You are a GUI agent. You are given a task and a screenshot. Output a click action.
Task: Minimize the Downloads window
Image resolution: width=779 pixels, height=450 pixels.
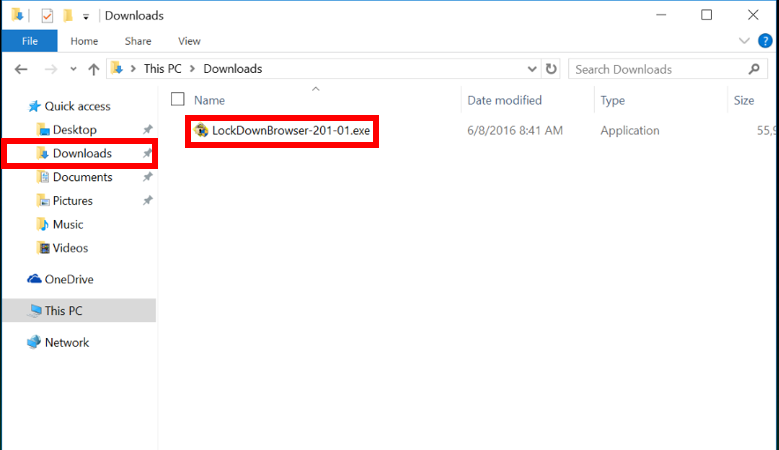661,15
